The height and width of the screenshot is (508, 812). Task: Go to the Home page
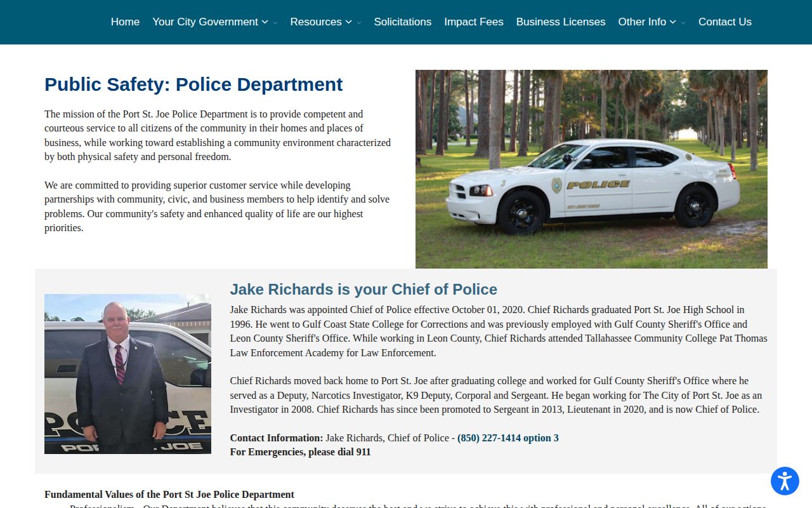[x=125, y=22]
